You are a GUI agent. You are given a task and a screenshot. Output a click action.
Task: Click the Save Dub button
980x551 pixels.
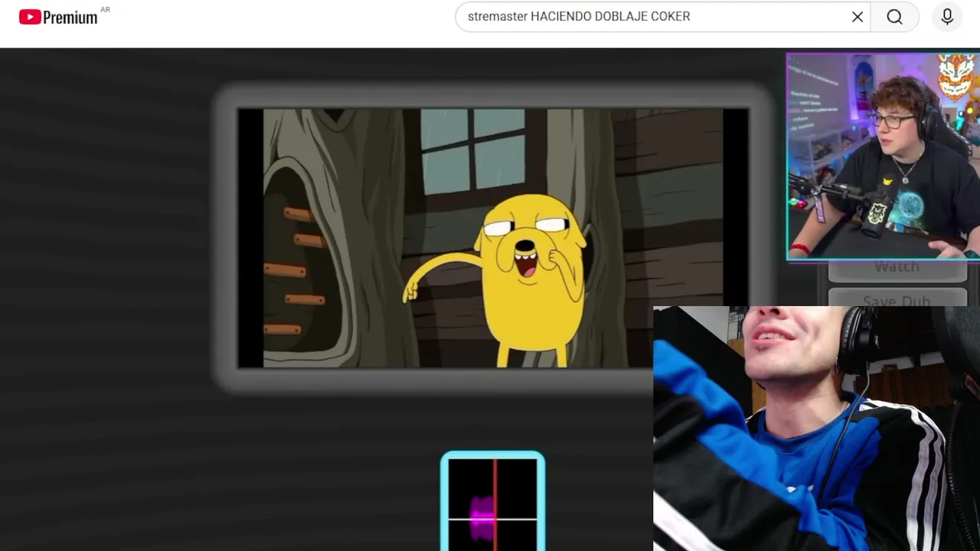(897, 298)
